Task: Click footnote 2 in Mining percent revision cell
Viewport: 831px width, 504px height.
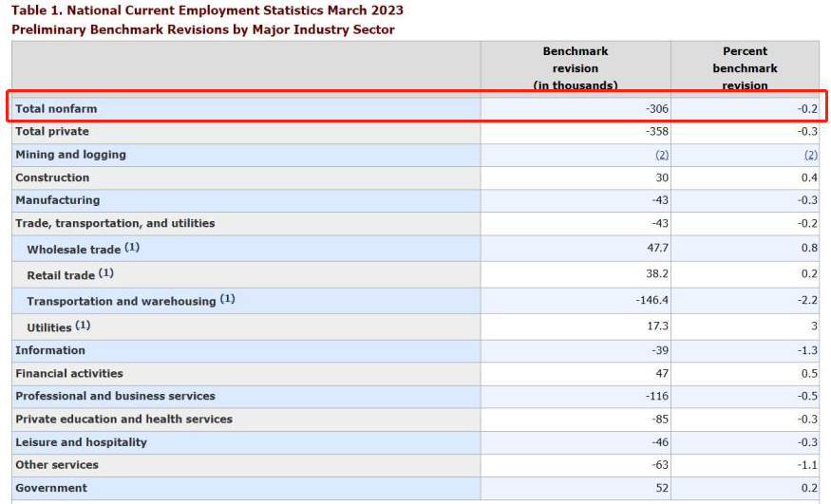Action: pos(810,155)
